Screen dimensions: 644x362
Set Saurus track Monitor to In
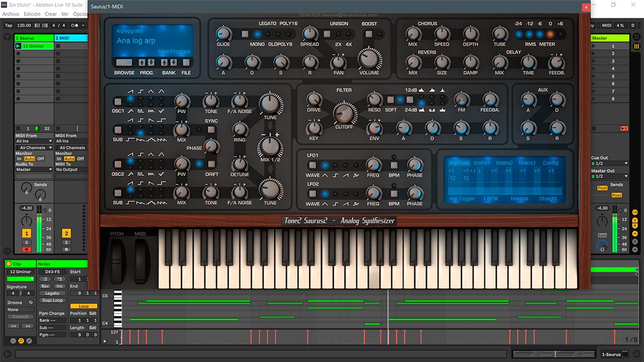point(19,159)
